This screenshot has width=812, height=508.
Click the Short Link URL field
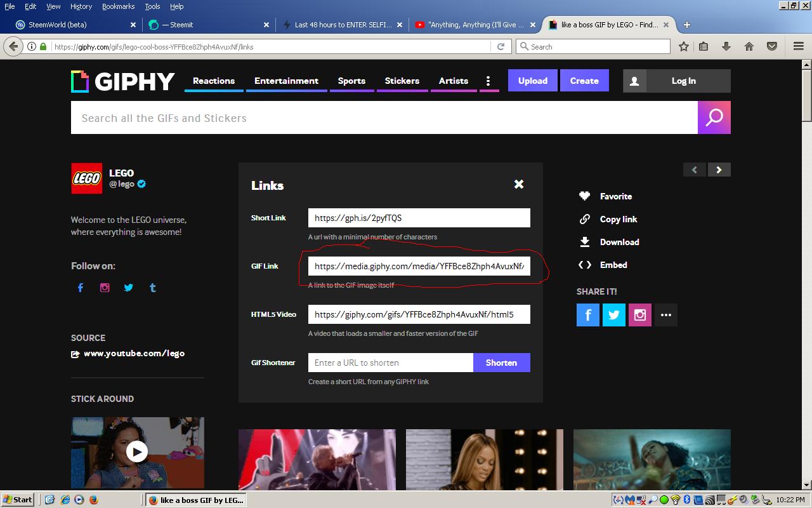[x=419, y=218]
